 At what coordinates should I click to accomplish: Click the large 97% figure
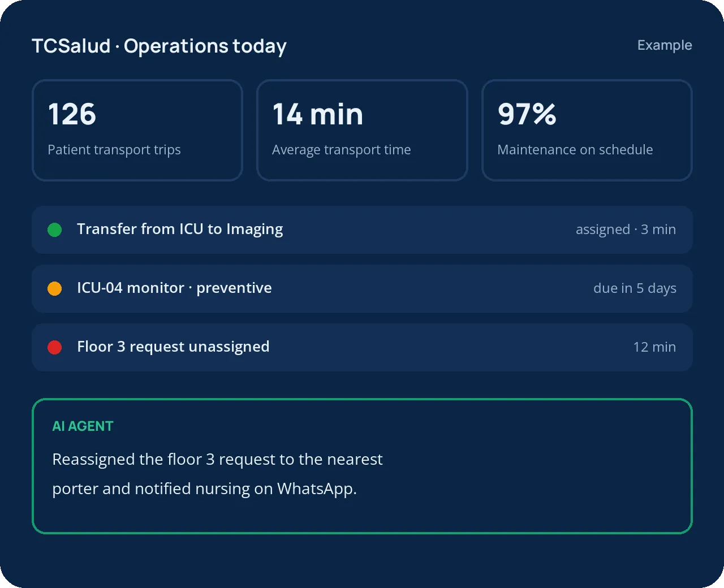(x=527, y=114)
